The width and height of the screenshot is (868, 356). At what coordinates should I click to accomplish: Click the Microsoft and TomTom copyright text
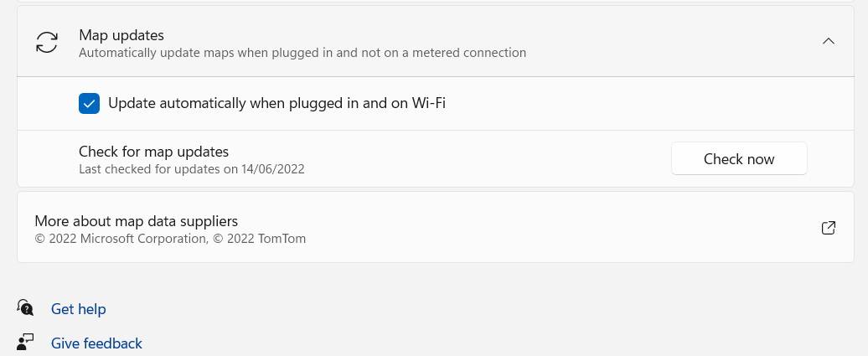point(170,239)
